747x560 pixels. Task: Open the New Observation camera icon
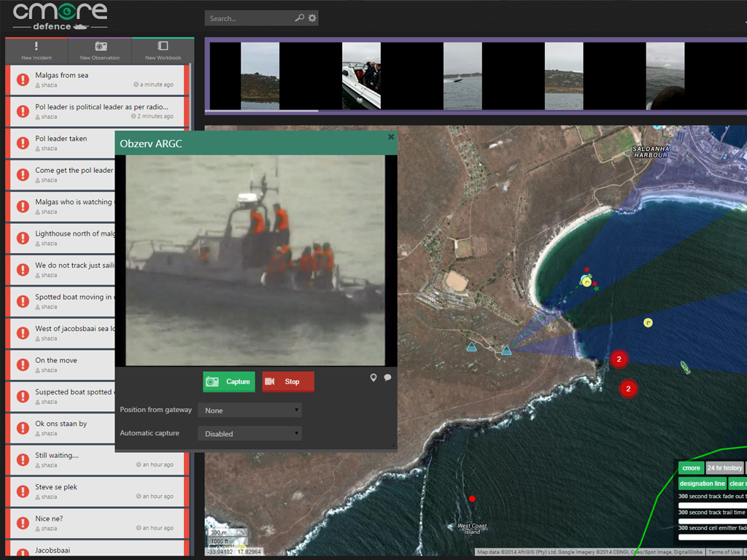[101, 47]
